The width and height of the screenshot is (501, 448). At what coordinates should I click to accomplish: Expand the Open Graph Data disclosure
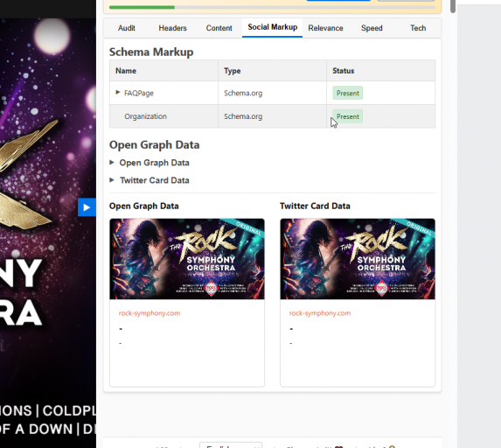click(112, 163)
